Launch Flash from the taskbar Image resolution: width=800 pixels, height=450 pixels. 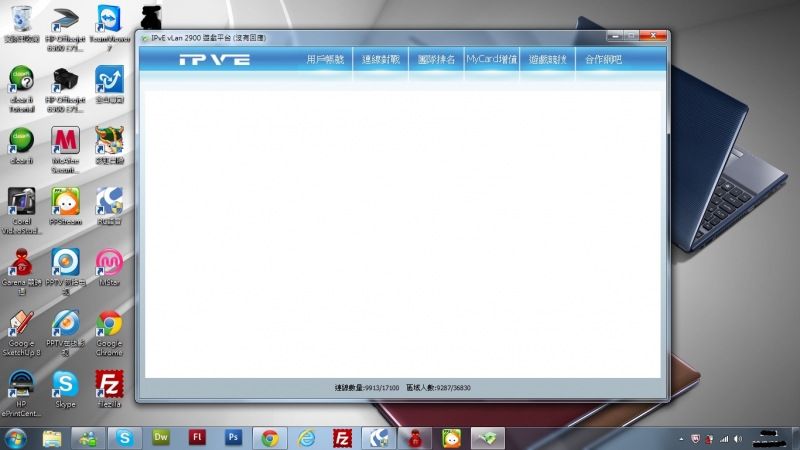(x=197, y=437)
